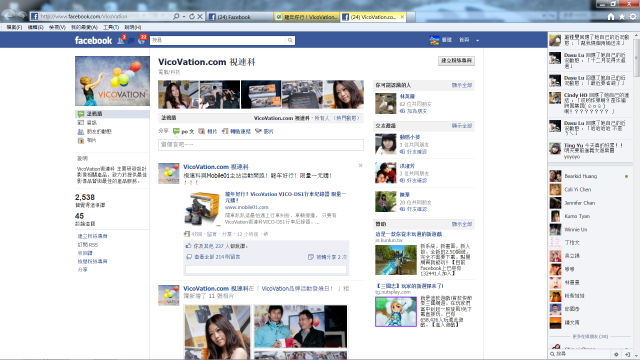Open the browser menu ending (T)

click(111, 27)
